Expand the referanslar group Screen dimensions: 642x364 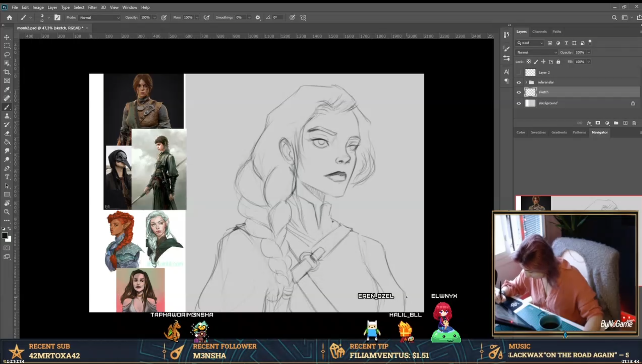point(526,82)
